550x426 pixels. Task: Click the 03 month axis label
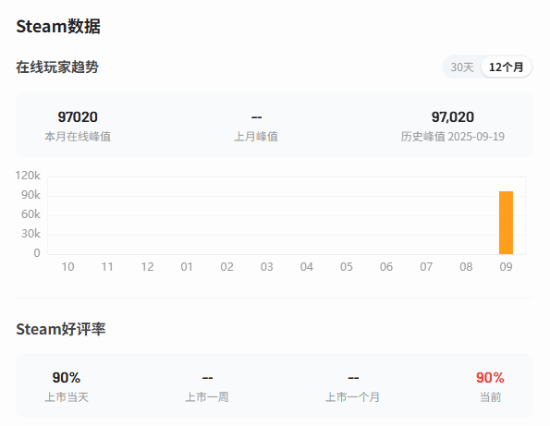(x=267, y=267)
